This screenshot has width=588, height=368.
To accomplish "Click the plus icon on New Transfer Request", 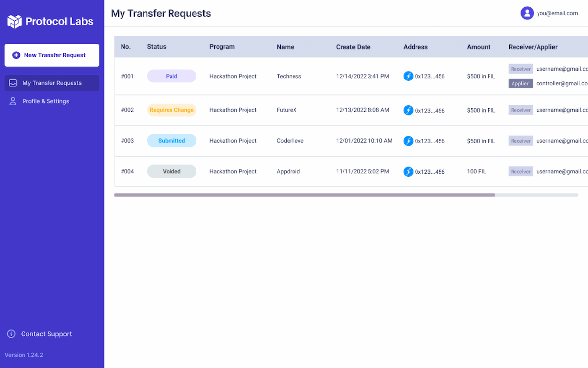I will 17,55.
